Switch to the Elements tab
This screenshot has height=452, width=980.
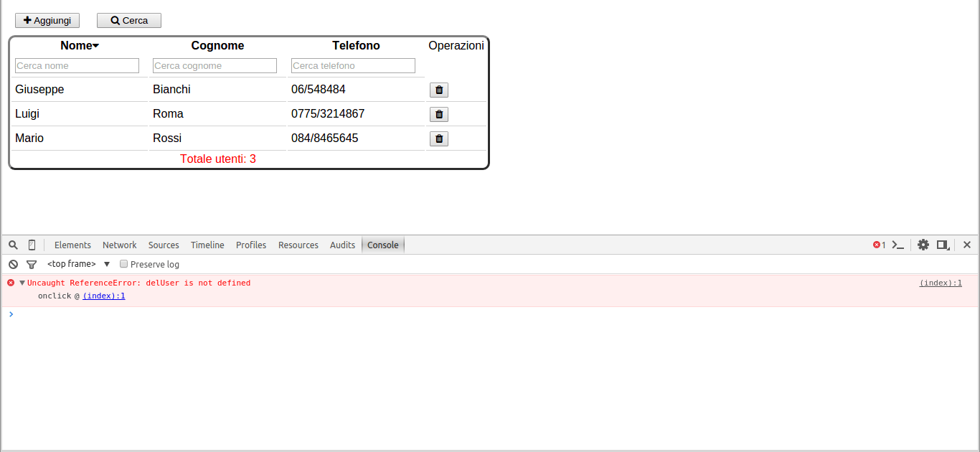pos(72,245)
